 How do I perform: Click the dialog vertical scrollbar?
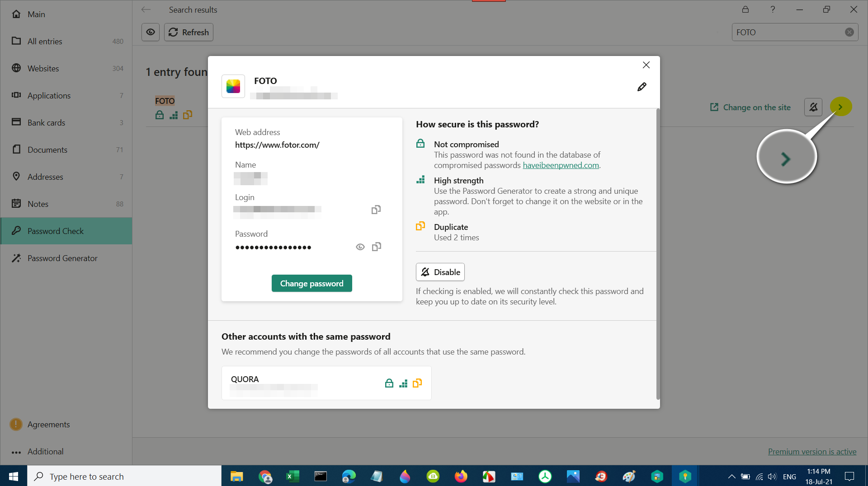point(658,254)
